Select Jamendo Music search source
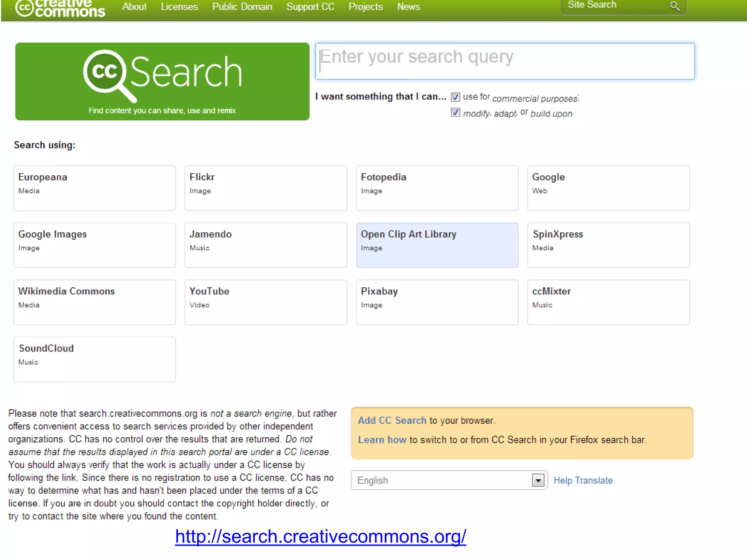747x560 pixels. coord(266,245)
